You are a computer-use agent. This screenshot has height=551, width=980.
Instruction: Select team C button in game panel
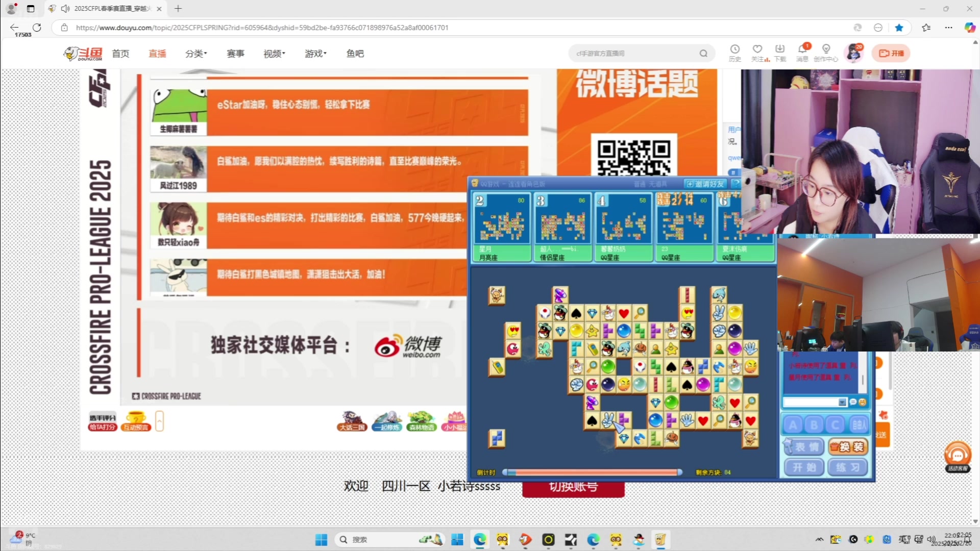836,424
